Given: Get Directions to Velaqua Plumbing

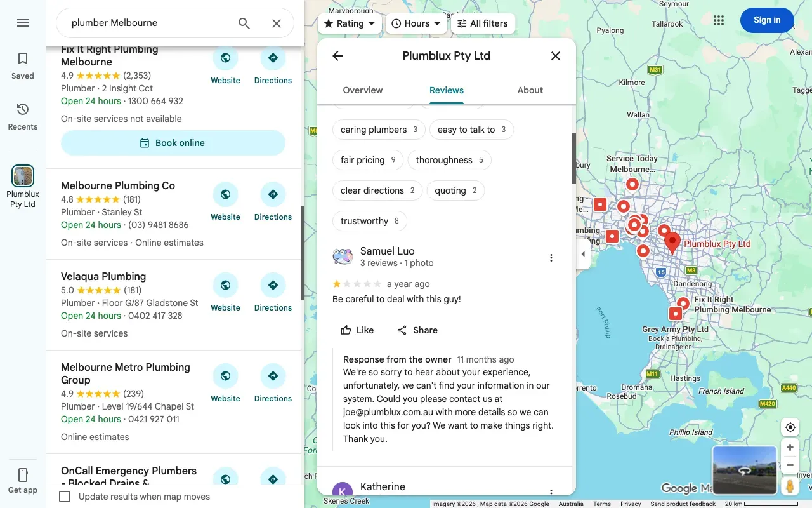Looking at the screenshot, I should pyautogui.click(x=273, y=293).
